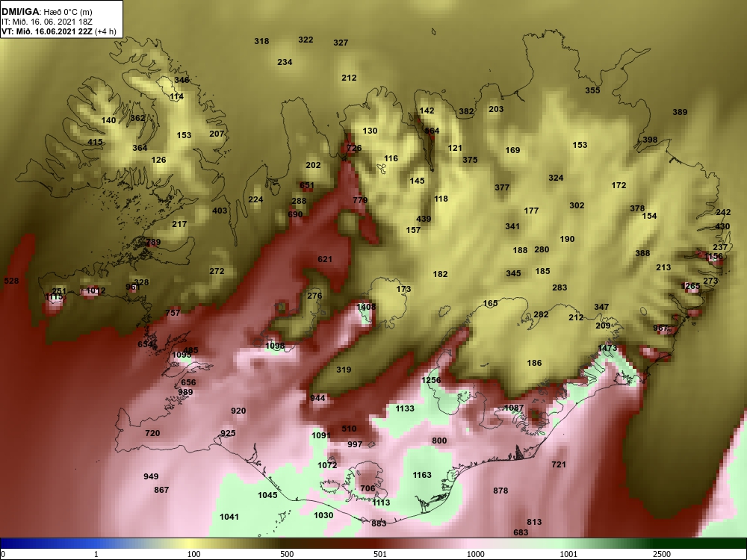Select the value 1091
747x560 pixels.
[x=321, y=435]
